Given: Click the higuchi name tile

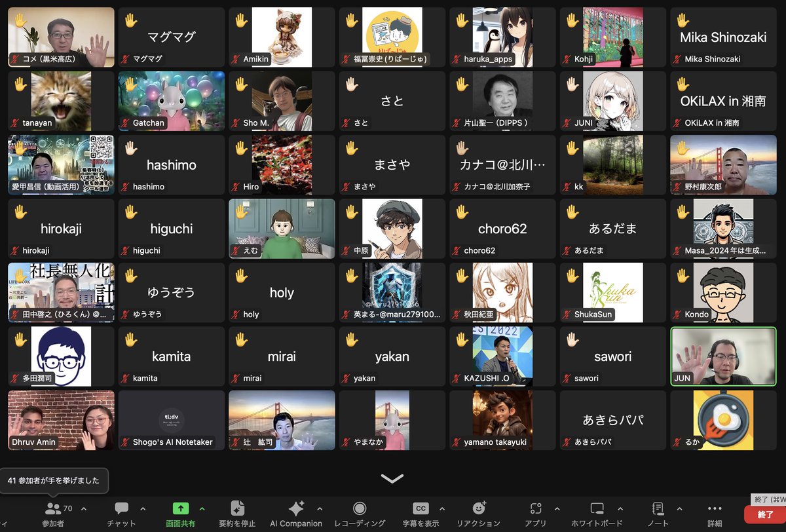Looking at the screenshot, I should (x=172, y=229).
